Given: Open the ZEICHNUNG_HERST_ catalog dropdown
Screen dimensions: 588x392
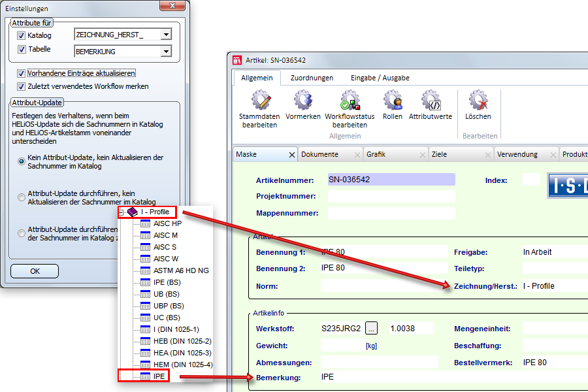Looking at the screenshot, I should pyautogui.click(x=166, y=35).
